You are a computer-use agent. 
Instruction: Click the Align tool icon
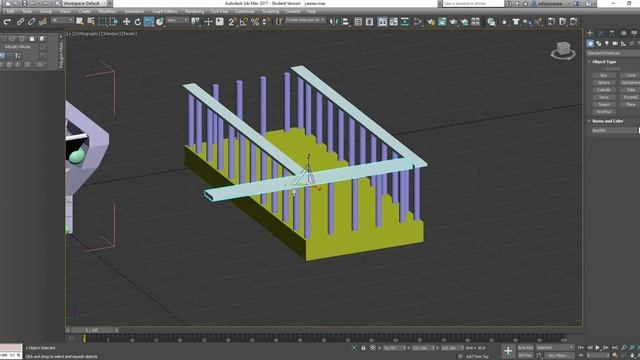point(345,22)
